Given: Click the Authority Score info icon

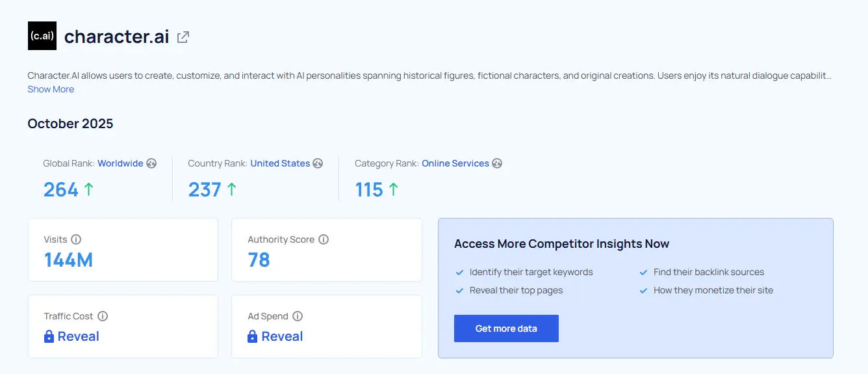Looking at the screenshot, I should pos(324,239).
